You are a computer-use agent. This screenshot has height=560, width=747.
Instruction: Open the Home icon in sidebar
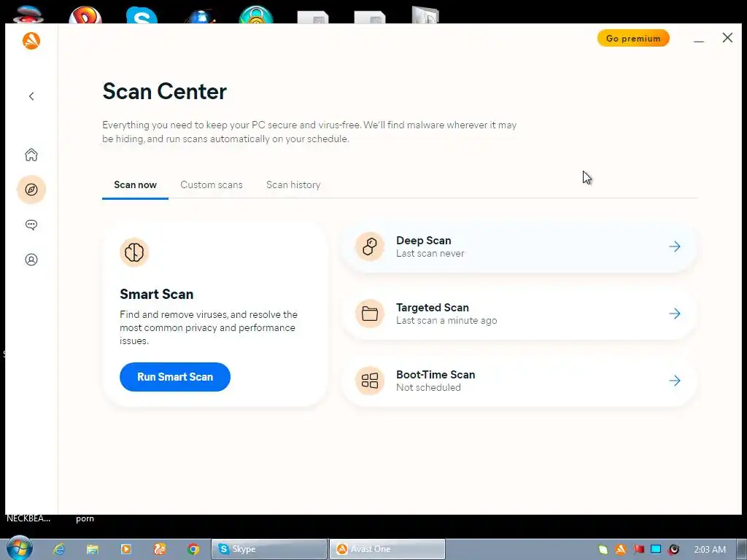coord(31,155)
